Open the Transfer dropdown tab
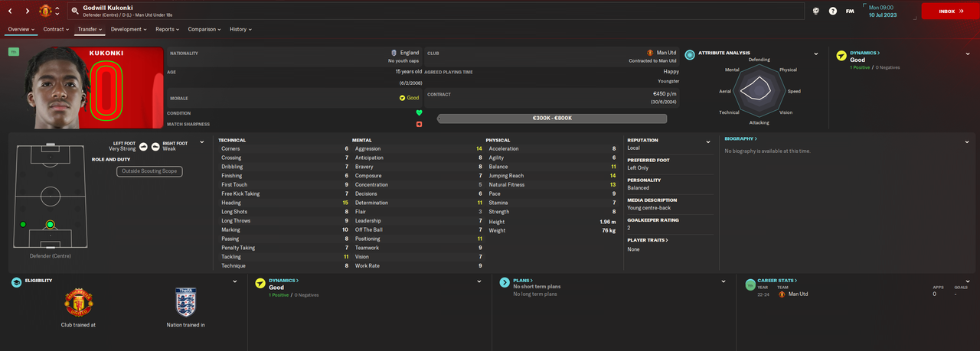980x351 pixels. coord(90,29)
